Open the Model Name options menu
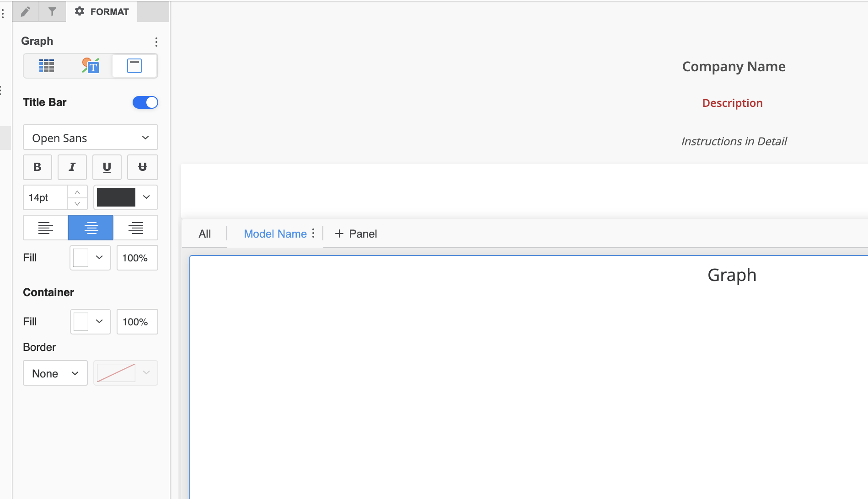Screen dimensions: 868x499 [x=313, y=233]
